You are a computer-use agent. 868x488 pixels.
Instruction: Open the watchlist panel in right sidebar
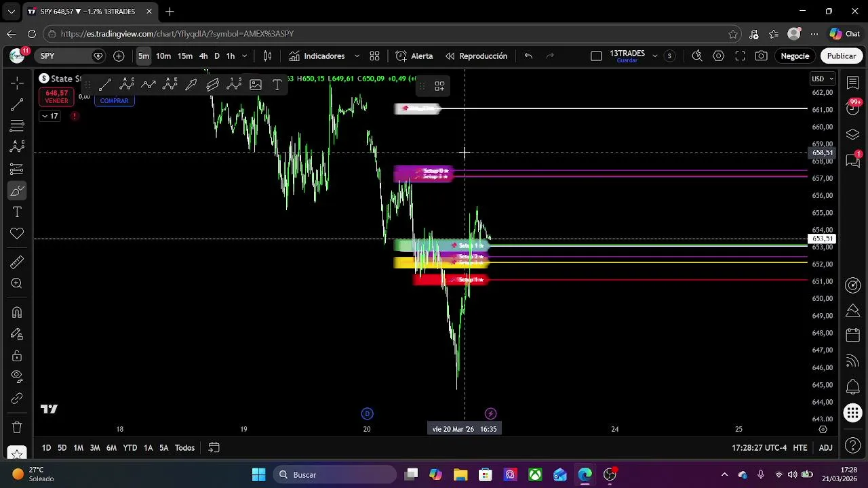(852, 83)
